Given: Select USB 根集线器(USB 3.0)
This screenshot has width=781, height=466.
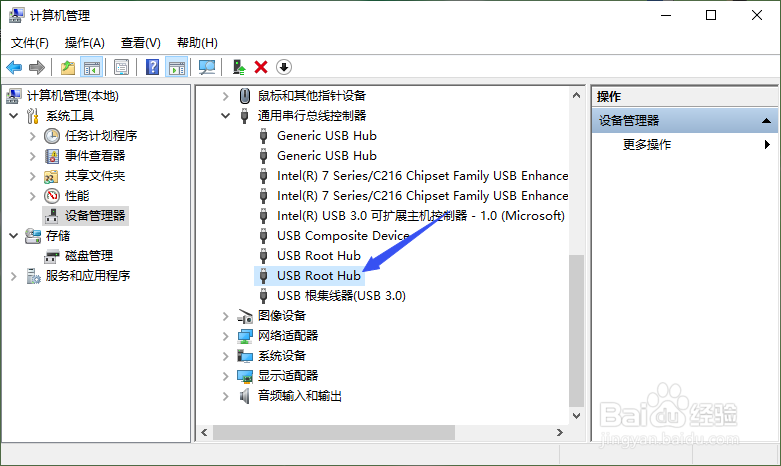Looking at the screenshot, I should [341, 296].
